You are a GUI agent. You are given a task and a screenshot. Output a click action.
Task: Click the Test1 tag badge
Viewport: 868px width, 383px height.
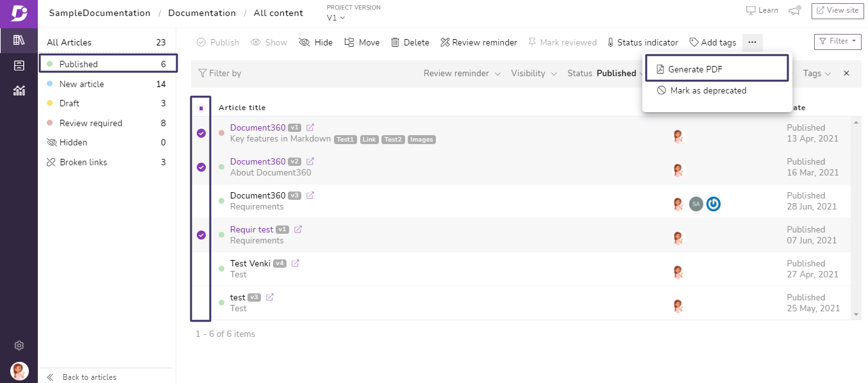tap(346, 139)
